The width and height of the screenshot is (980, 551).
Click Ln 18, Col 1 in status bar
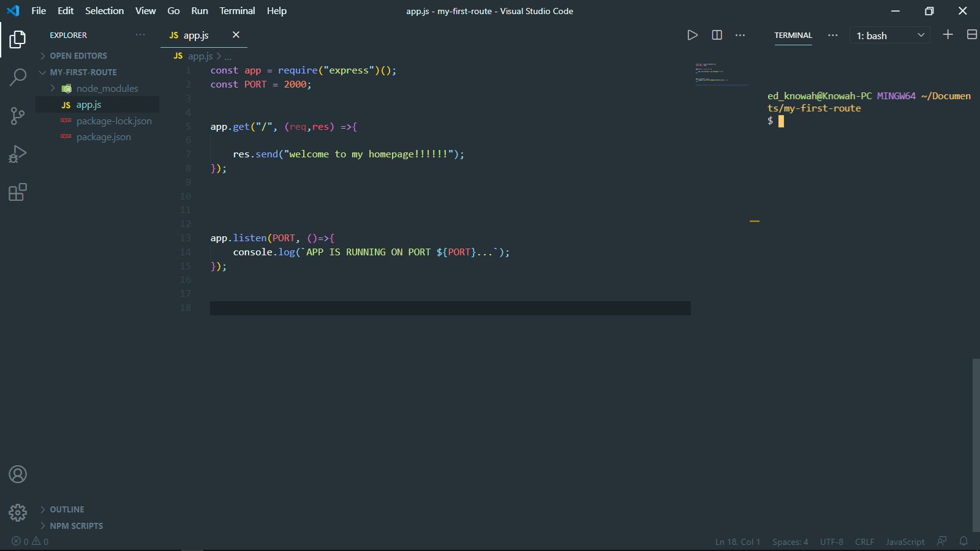[x=737, y=542]
